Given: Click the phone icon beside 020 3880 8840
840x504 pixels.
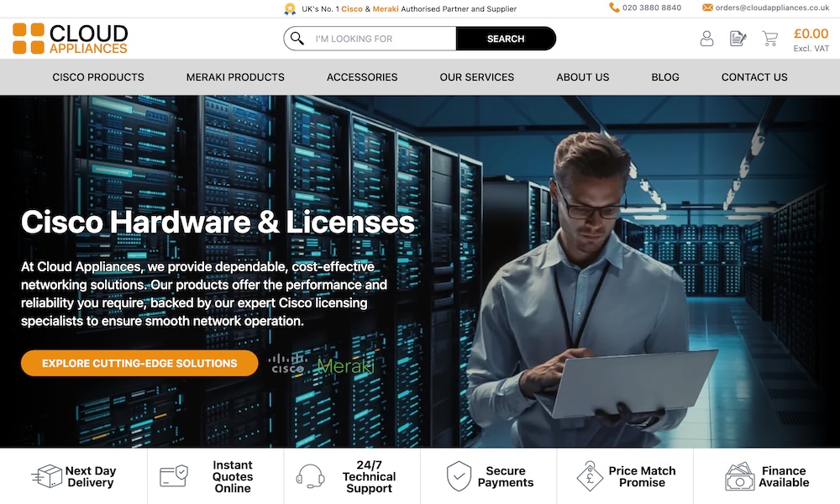Looking at the screenshot, I should (x=614, y=8).
